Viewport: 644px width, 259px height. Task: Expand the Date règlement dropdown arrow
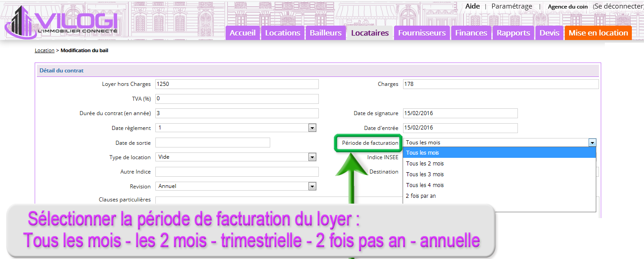pyautogui.click(x=312, y=128)
